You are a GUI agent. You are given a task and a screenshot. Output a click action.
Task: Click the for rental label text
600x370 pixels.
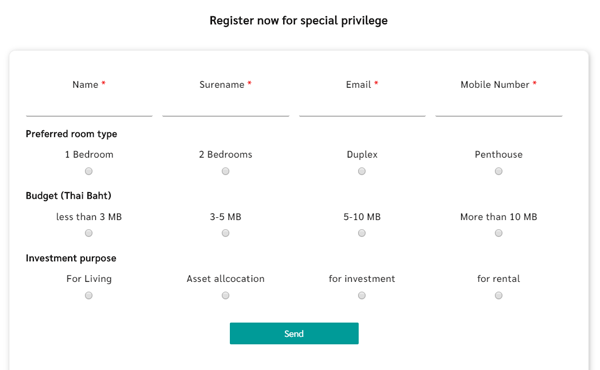click(x=498, y=279)
